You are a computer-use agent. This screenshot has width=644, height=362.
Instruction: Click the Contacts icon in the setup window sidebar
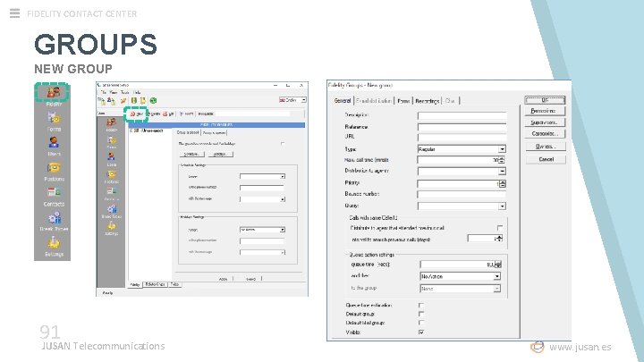(x=111, y=191)
